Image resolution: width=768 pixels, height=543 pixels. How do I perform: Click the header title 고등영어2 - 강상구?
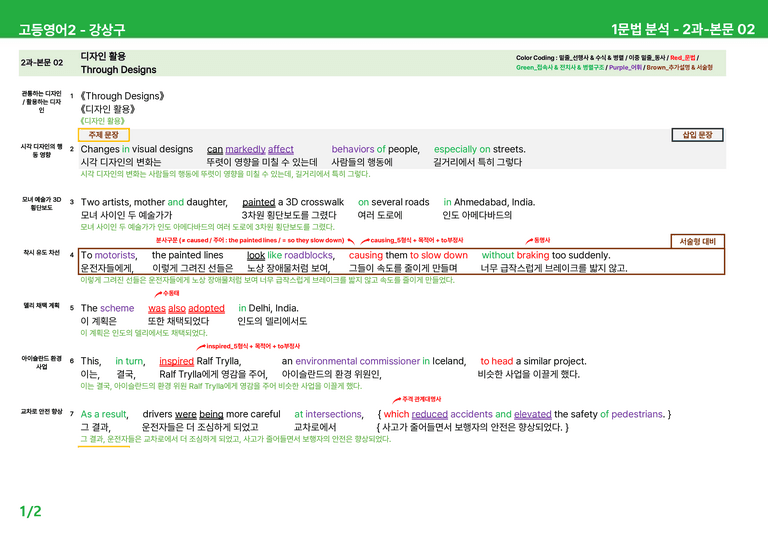click(x=72, y=29)
